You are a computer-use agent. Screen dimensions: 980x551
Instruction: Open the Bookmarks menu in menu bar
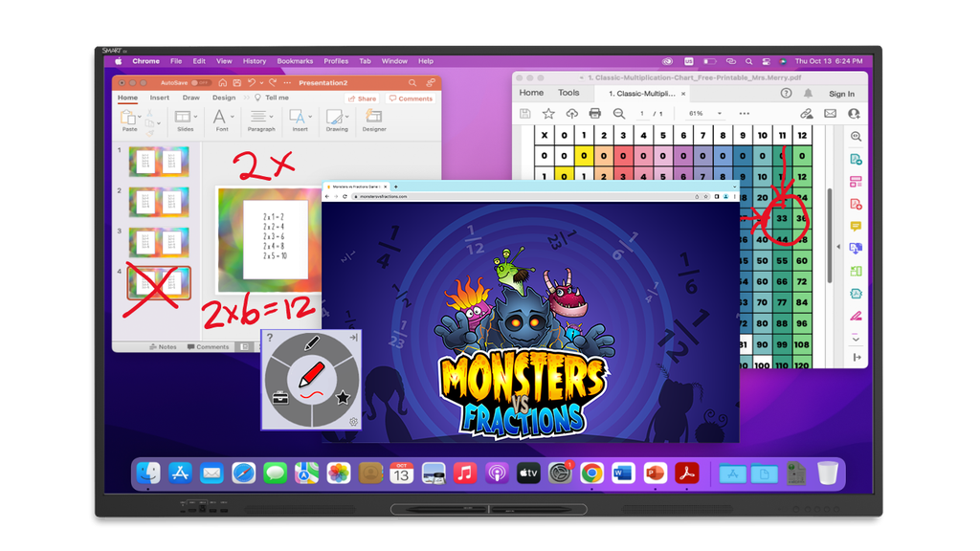(x=295, y=61)
